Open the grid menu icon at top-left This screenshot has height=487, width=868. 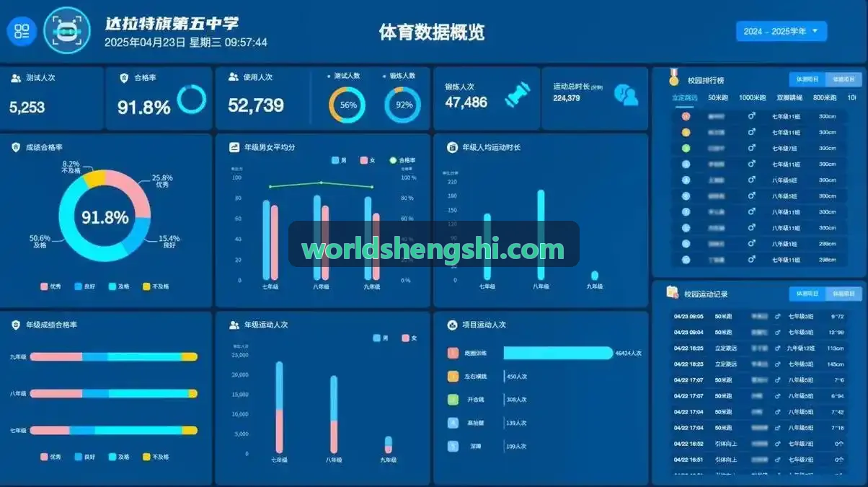tap(22, 31)
